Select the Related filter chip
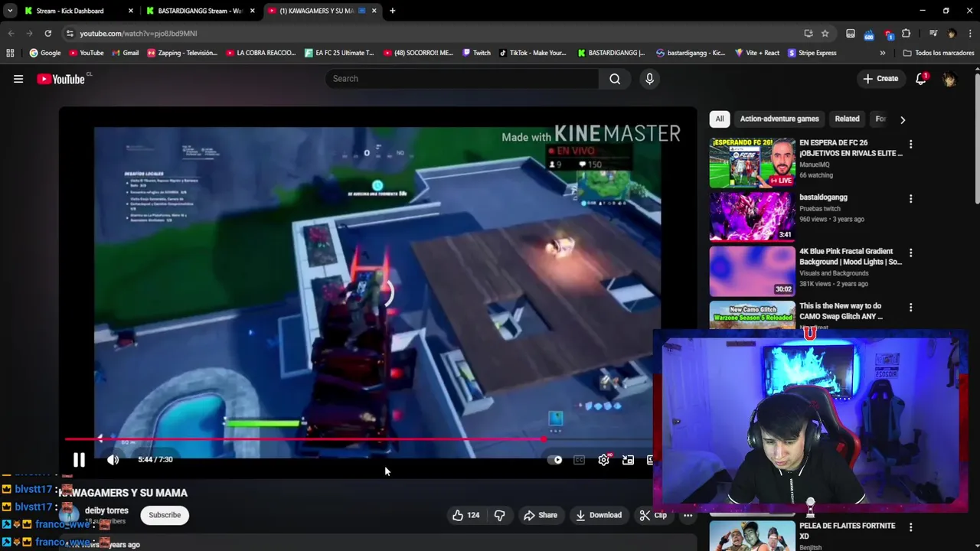This screenshot has height=551, width=980. [x=847, y=119]
